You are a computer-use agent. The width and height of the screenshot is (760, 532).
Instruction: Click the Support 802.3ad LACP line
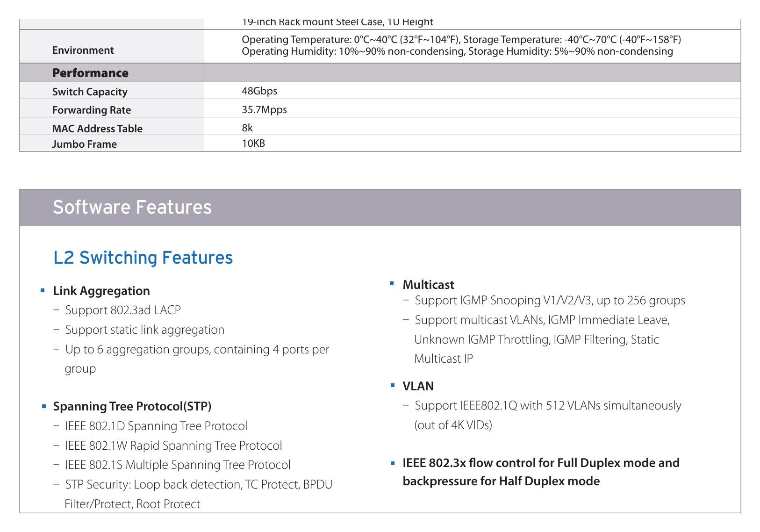pos(123,310)
